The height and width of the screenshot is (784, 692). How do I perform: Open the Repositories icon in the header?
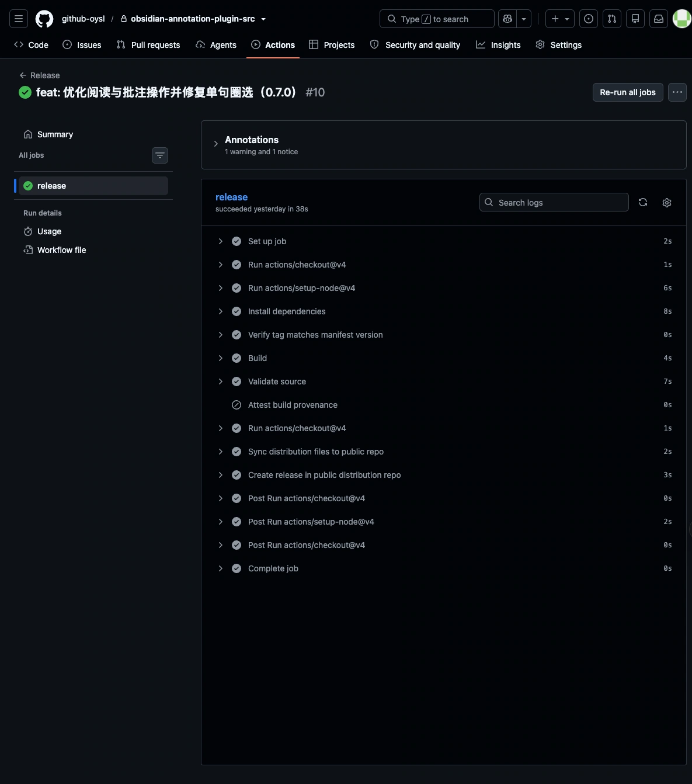point(635,19)
